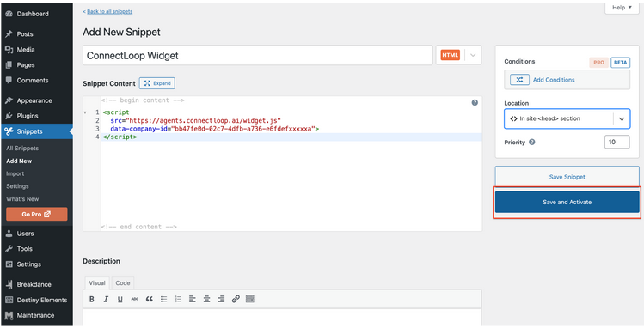
Task: Click line 4 closing script tag in editor
Action: pos(120,137)
